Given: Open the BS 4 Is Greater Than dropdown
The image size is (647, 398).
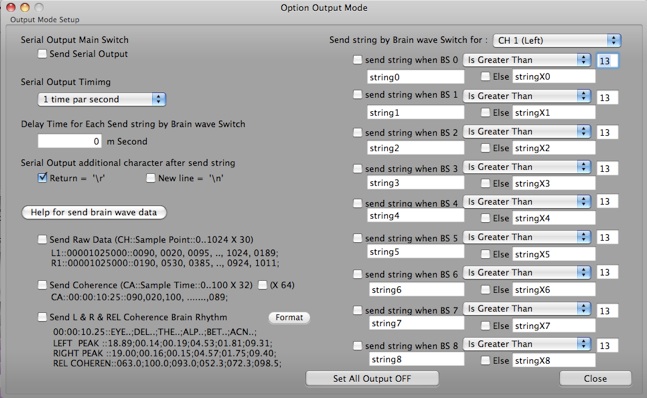Looking at the screenshot, I should (527, 202).
